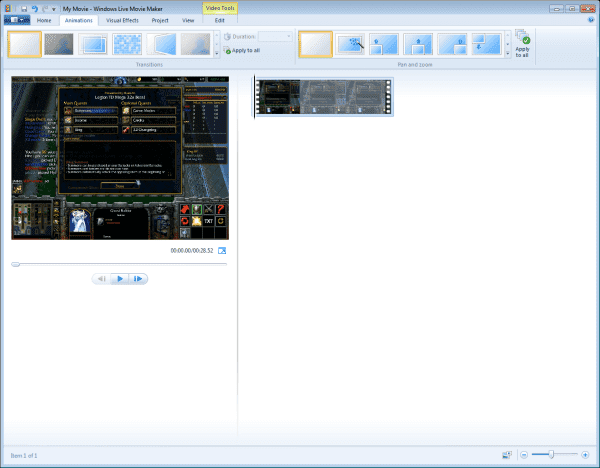The height and width of the screenshot is (468, 600).
Task: Step back to the previous frame
Action: (101, 279)
